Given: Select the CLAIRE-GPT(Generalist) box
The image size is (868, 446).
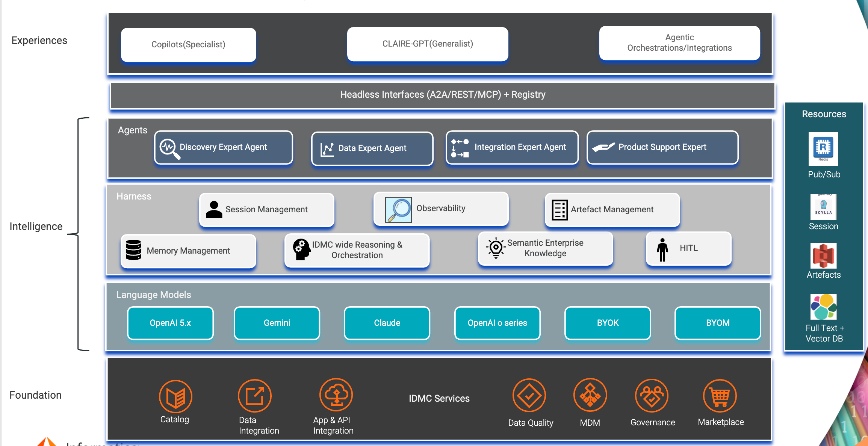Looking at the screenshot, I should pos(428,44).
